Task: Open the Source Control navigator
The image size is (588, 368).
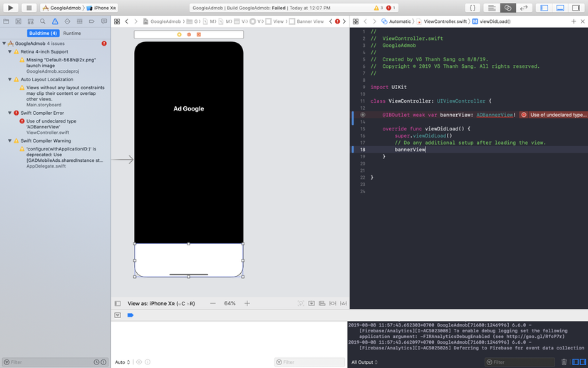Action: point(19,21)
